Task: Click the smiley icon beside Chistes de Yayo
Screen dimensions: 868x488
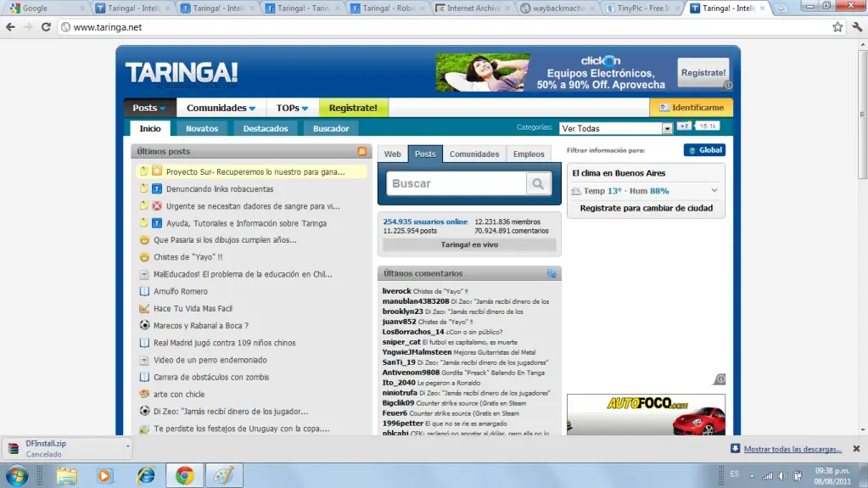Action: pyautogui.click(x=144, y=257)
